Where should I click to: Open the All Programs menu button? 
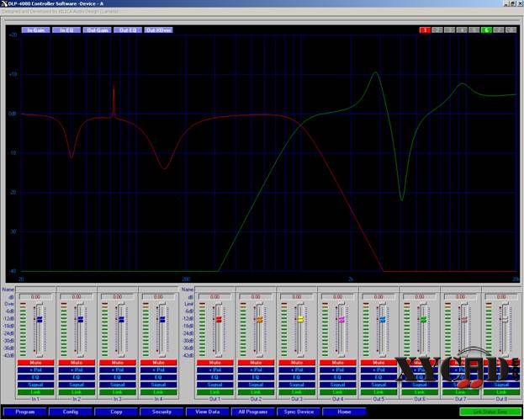coord(253,412)
